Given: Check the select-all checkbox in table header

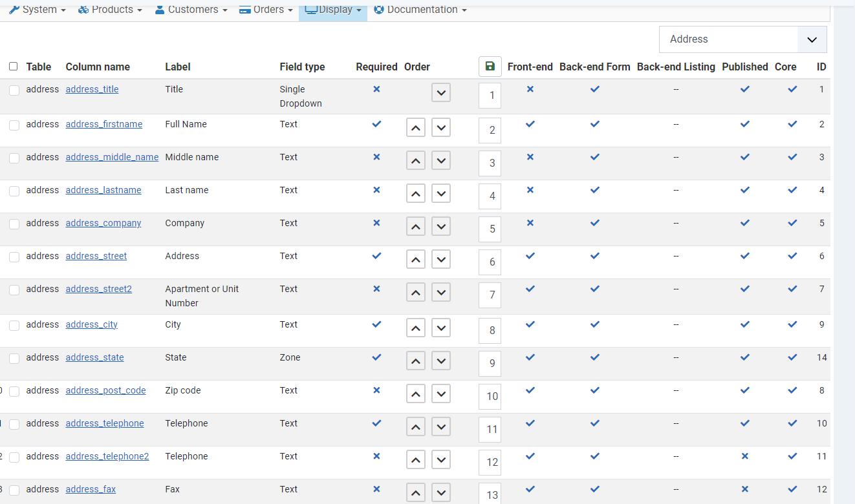Looking at the screenshot, I should point(14,67).
